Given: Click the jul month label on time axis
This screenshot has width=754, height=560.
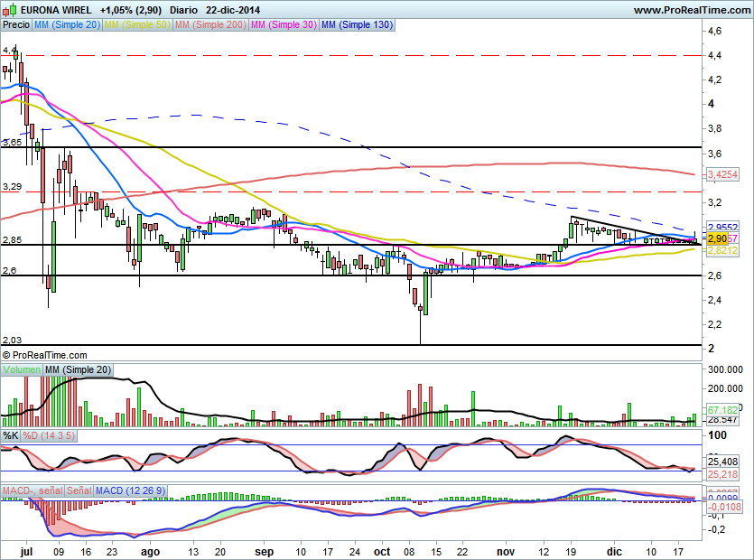Looking at the screenshot, I should point(26,551).
